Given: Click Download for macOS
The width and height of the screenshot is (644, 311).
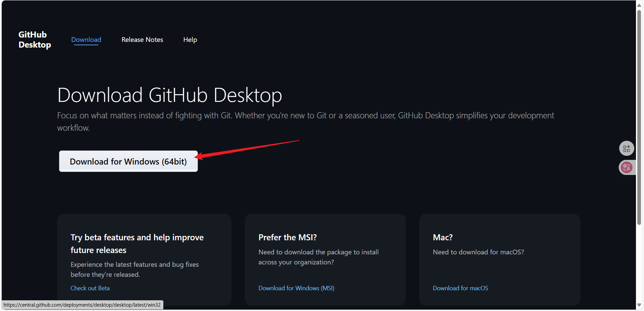Looking at the screenshot, I should click(460, 288).
